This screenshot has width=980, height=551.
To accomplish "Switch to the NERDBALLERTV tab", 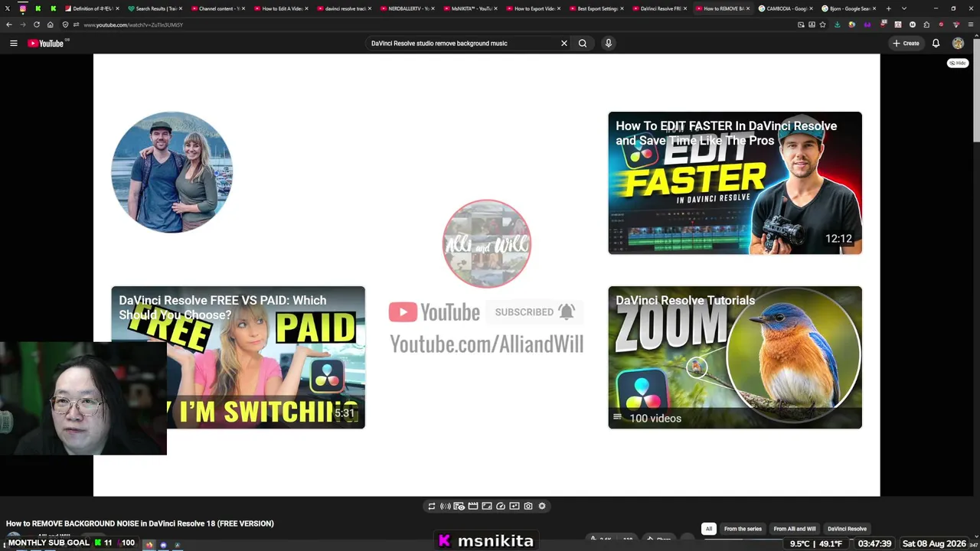I will click(407, 8).
